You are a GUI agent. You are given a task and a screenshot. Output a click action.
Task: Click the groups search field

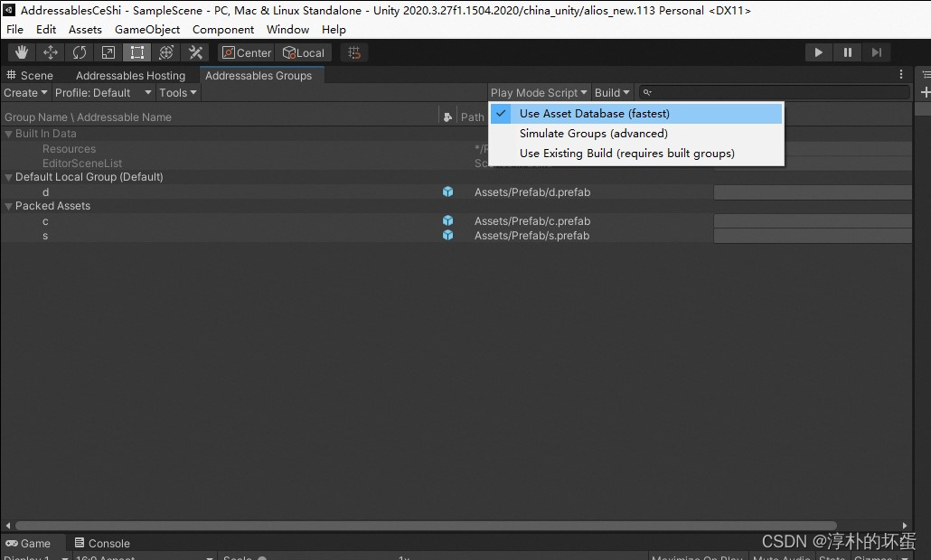click(x=775, y=92)
